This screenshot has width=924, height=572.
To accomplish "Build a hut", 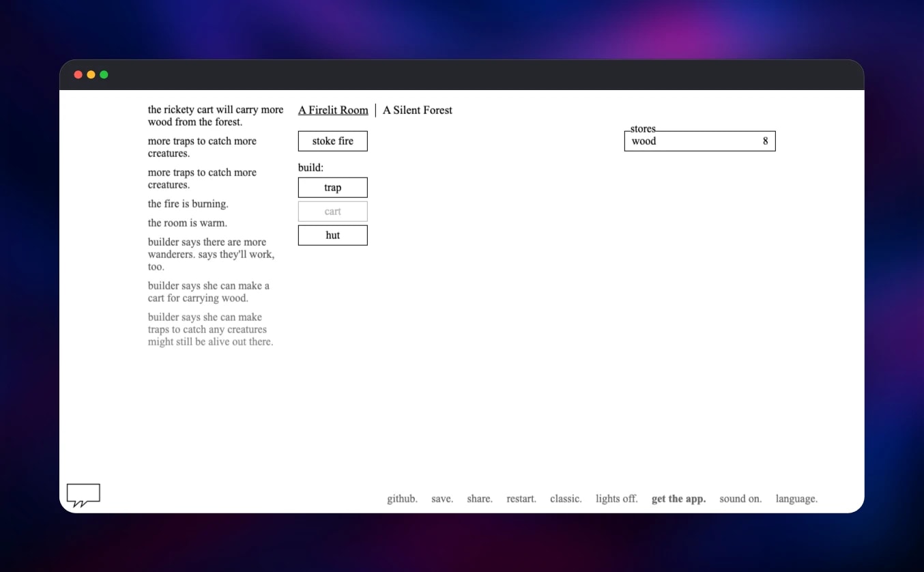I will [333, 235].
